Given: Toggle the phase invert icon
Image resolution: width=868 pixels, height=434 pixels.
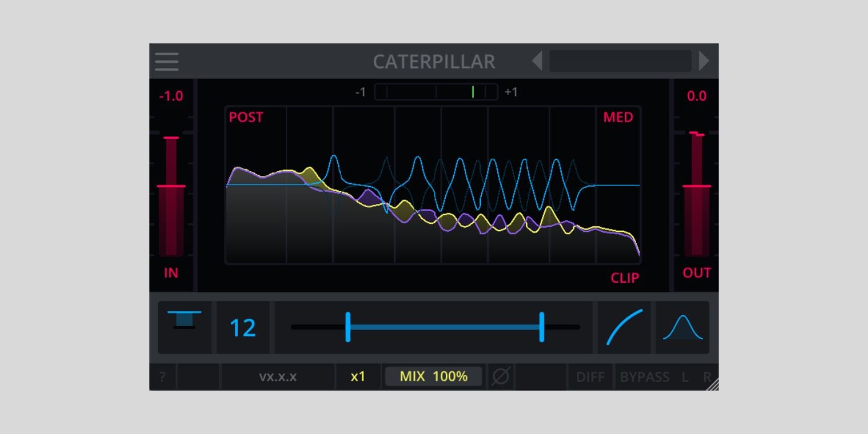Looking at the screenshot, I should pyautogui.click(x=500, y=376).
